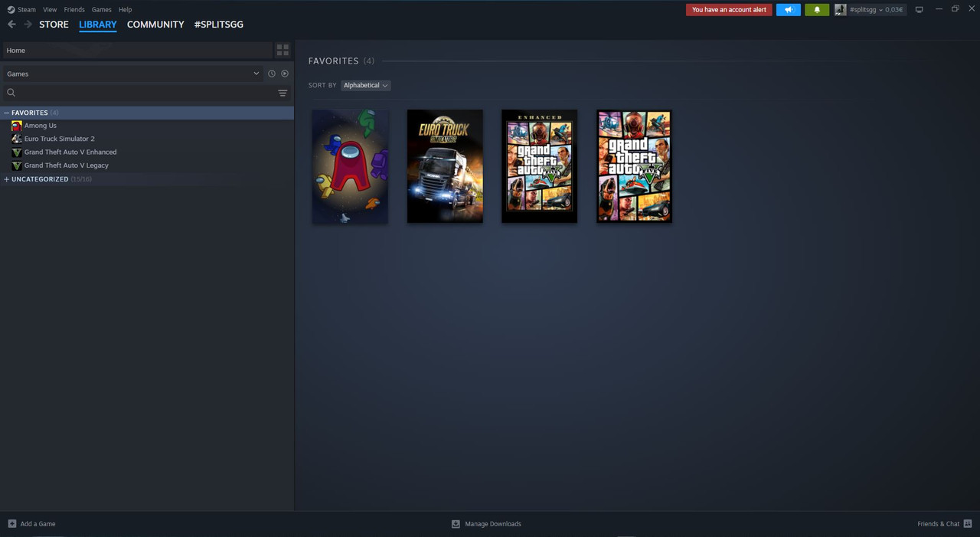Open the Steam menu
980x537 pixels.
pyautogui.click(x=27, y=10)
